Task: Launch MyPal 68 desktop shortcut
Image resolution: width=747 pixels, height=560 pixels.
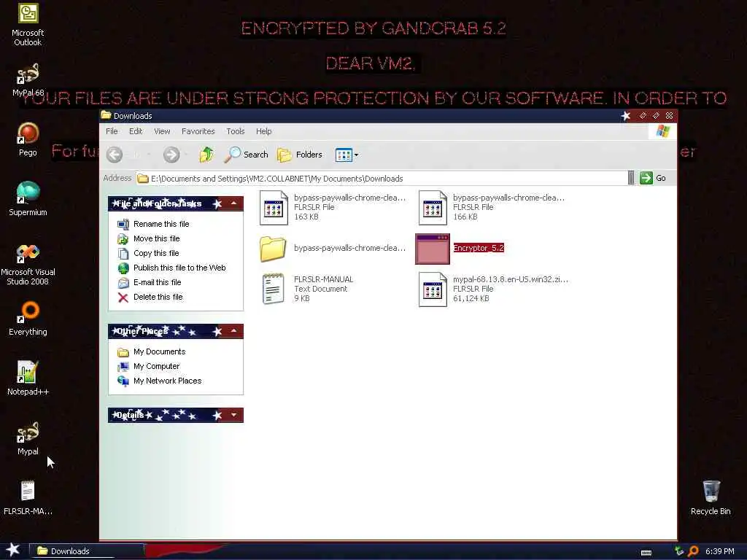Action: [28, 80]
